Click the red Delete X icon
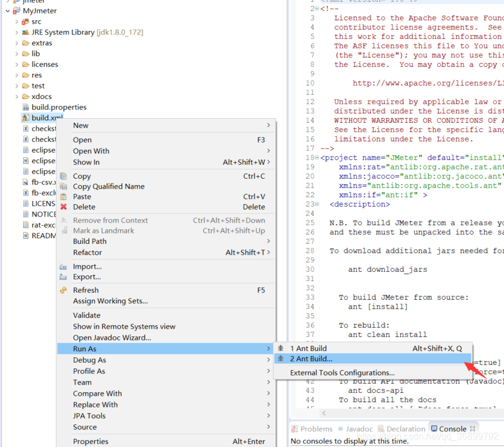This screenshot has width=504, height=447. pyautogui.click(x=63, y=207)
